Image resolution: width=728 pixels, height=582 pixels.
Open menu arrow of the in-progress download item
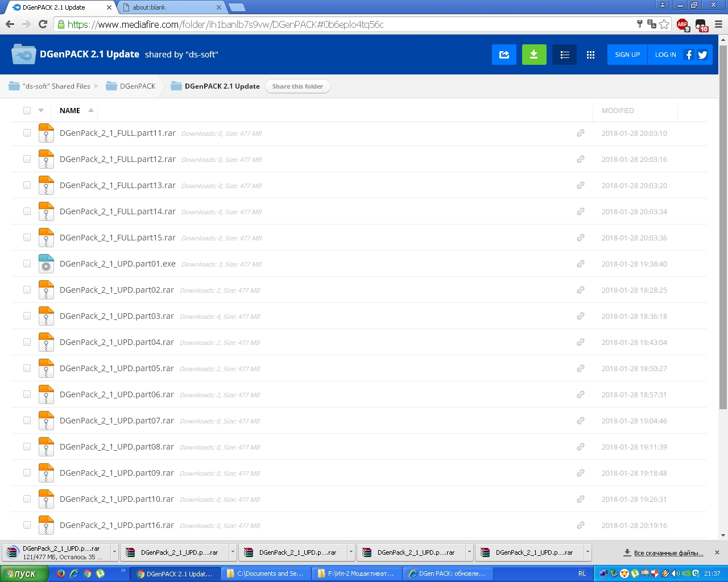(114, 552)
